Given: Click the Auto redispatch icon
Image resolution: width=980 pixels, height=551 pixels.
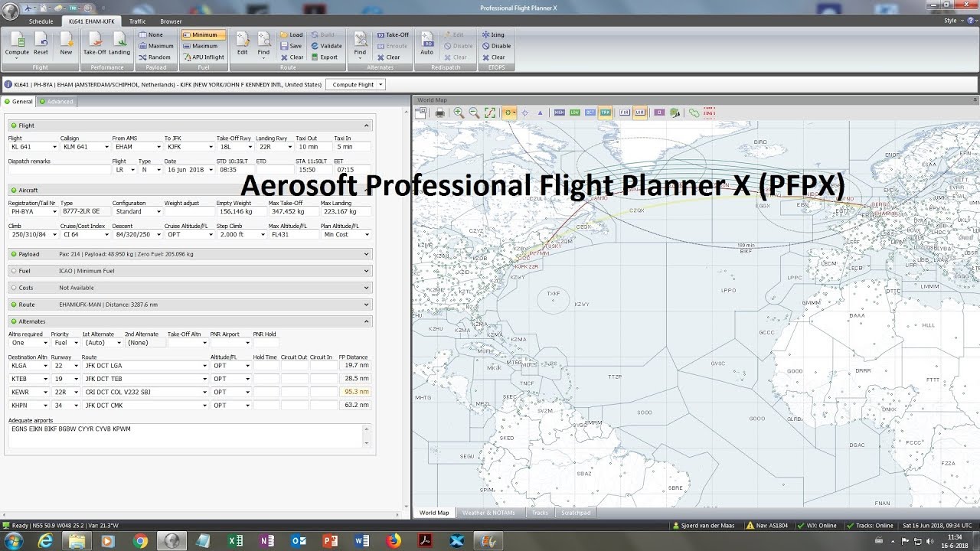Looking at the screenshot, I should (x=427, y=44).
